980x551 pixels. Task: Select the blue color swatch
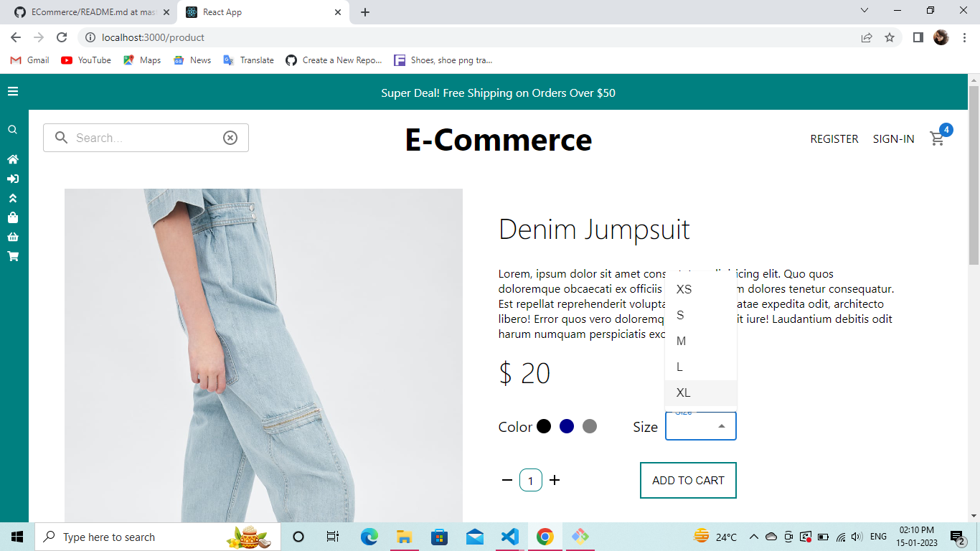click(567, 425)
